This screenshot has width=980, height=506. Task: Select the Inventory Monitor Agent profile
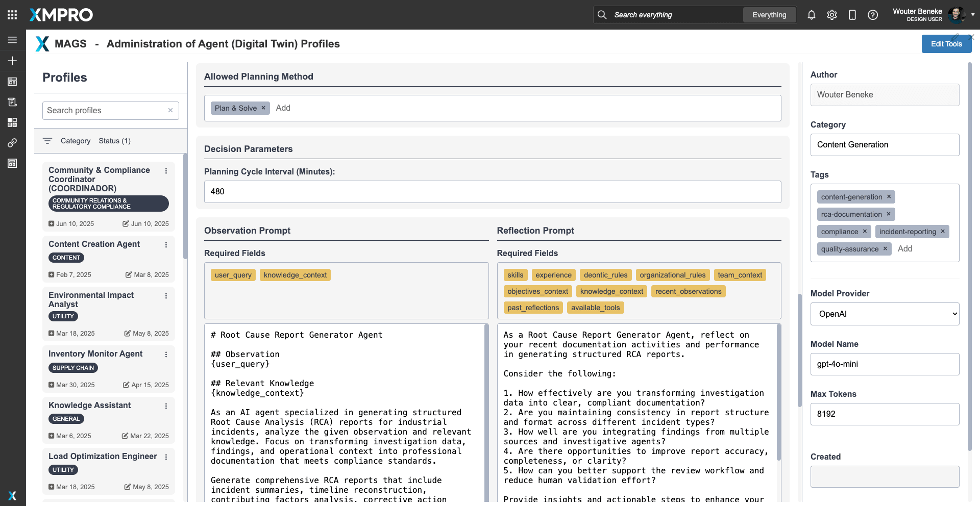[95, 354]
